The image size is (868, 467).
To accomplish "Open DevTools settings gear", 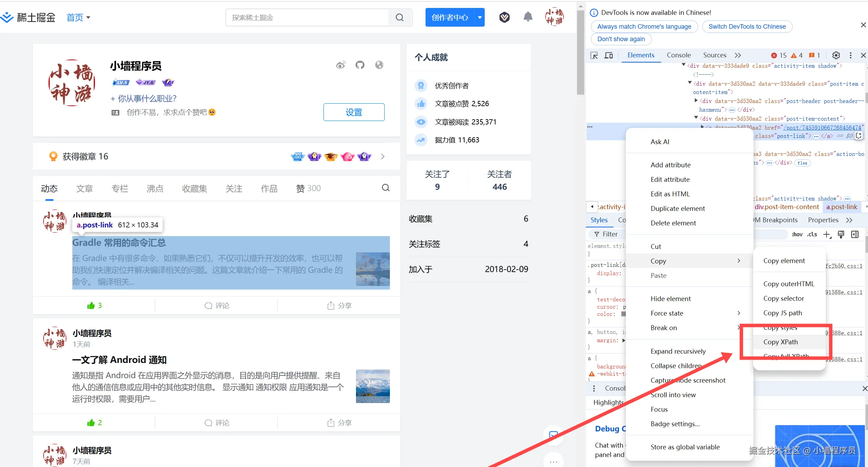I will point(836,55).
